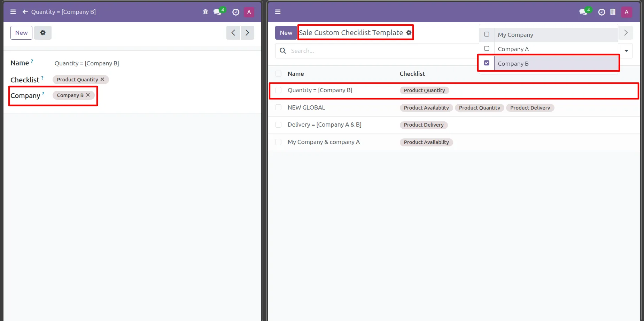This screenshot has height=321, width=644.
Task: Uncheck the Company B checkbox
Action: point(487,63)
